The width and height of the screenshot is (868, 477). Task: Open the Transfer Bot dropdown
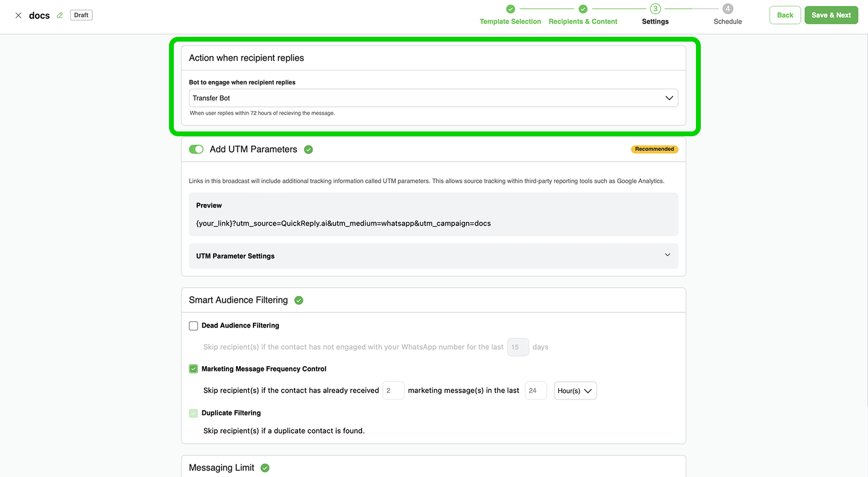click(x=433, y=98)
